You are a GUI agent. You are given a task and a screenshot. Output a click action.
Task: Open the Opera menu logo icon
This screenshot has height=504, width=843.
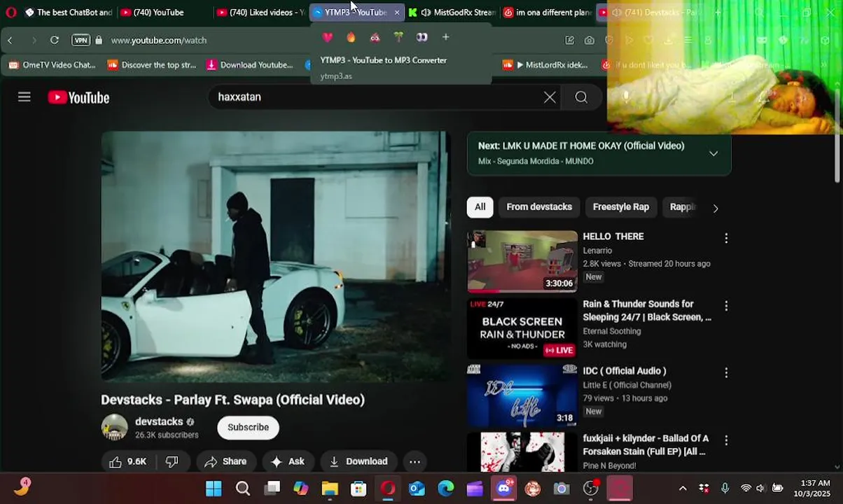(x=11, y=12)
